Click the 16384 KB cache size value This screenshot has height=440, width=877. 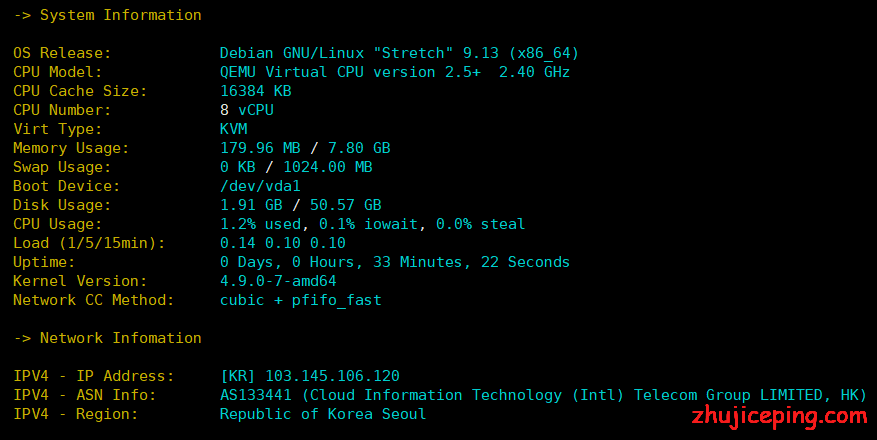click(x=256, y=91)
